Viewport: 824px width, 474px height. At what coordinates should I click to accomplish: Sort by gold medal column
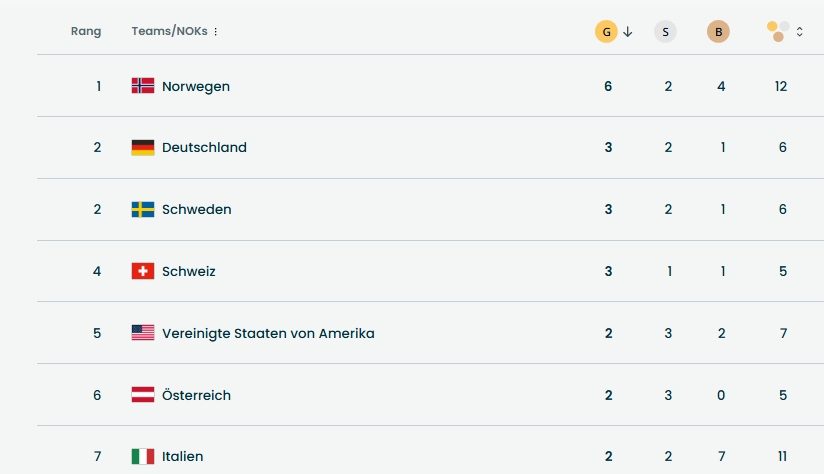tap(606, 32)
